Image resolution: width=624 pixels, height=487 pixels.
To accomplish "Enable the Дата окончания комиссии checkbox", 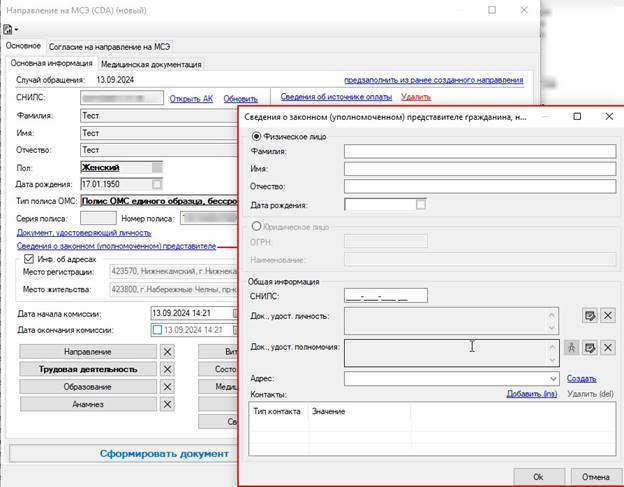I will 157,330.
